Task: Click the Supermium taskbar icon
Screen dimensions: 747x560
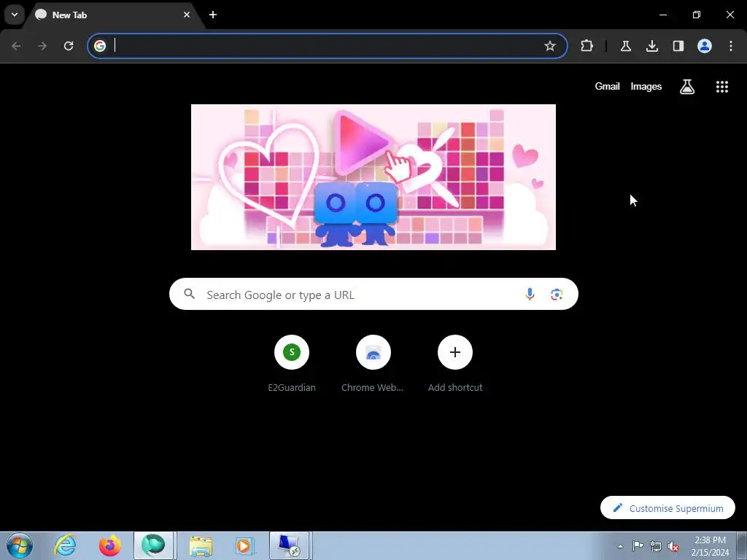Action: 153,545
